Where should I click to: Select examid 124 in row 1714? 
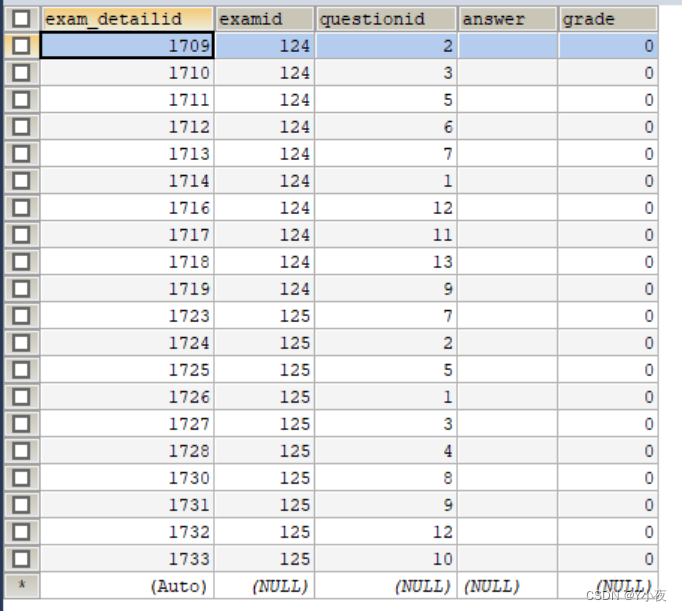(x=264, y=180)
